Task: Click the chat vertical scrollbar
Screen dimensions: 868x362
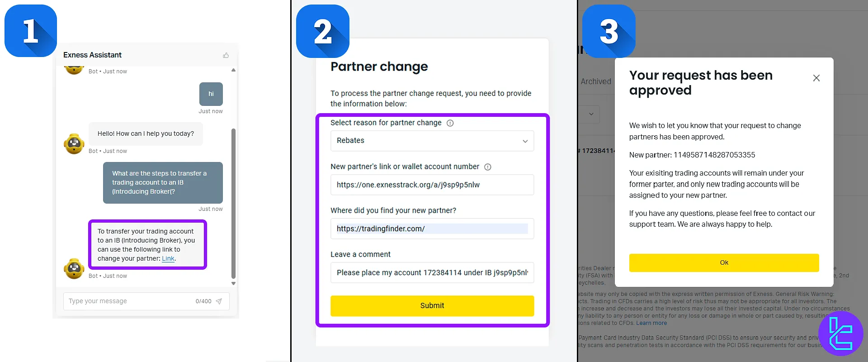Action: [233, 204]
